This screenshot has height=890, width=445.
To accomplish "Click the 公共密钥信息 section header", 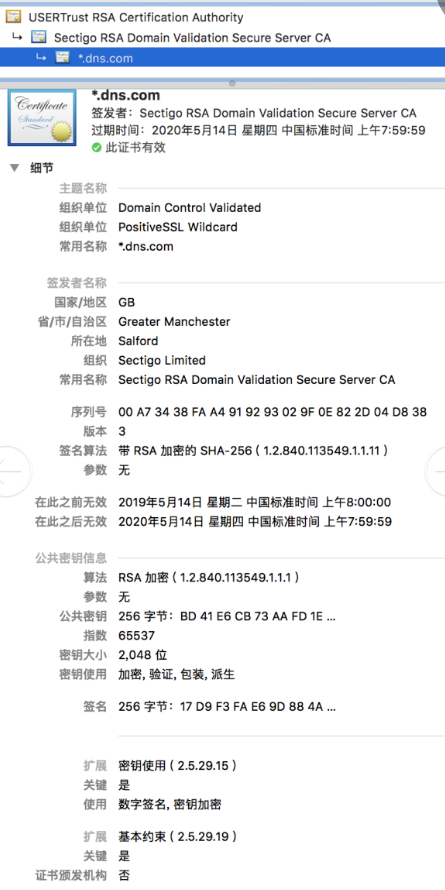I will tap(71, 558).
